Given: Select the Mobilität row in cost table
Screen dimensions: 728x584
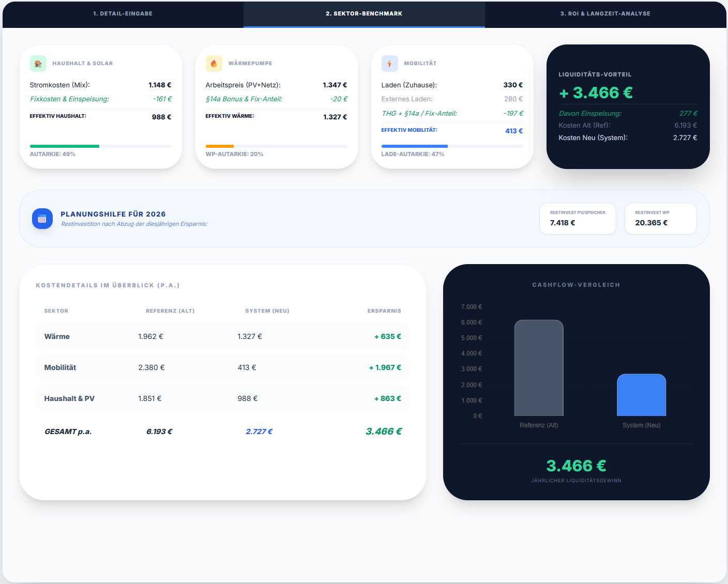Looking at the screenshot, I should (223, 367).
